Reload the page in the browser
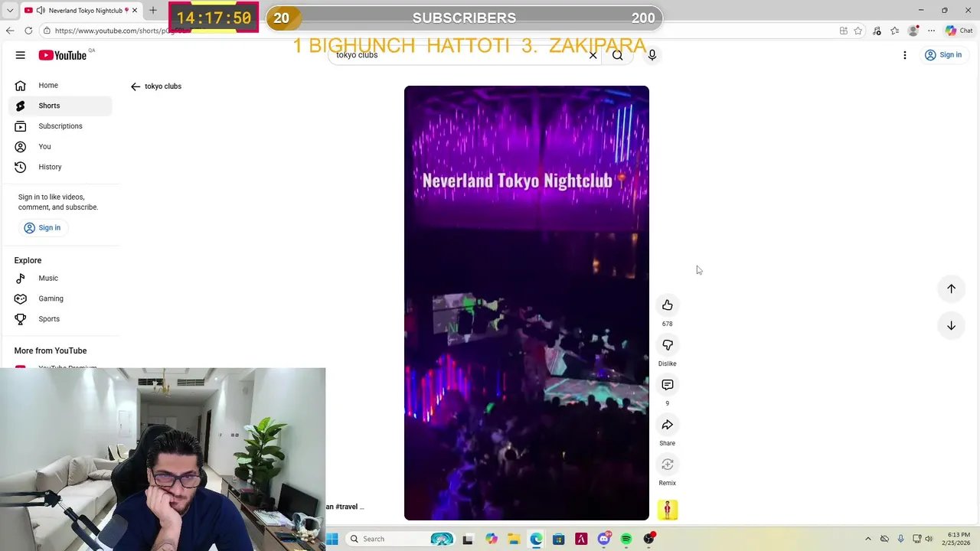 [28, 31]
